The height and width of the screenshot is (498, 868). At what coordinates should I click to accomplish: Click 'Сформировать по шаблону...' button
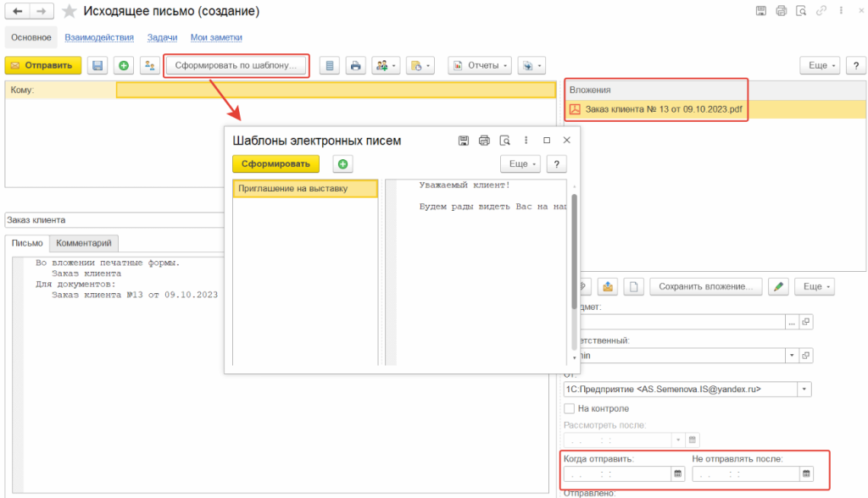236,65
